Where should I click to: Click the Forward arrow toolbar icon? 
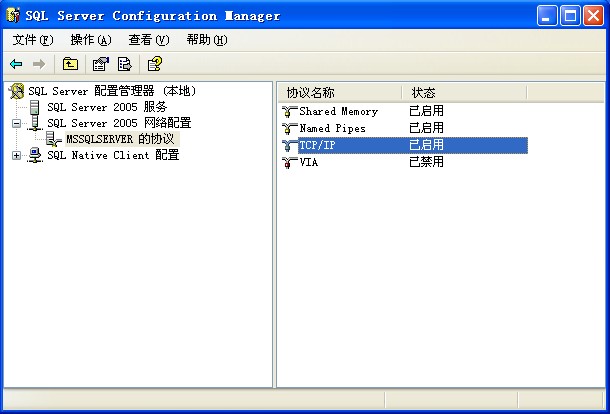39,64
